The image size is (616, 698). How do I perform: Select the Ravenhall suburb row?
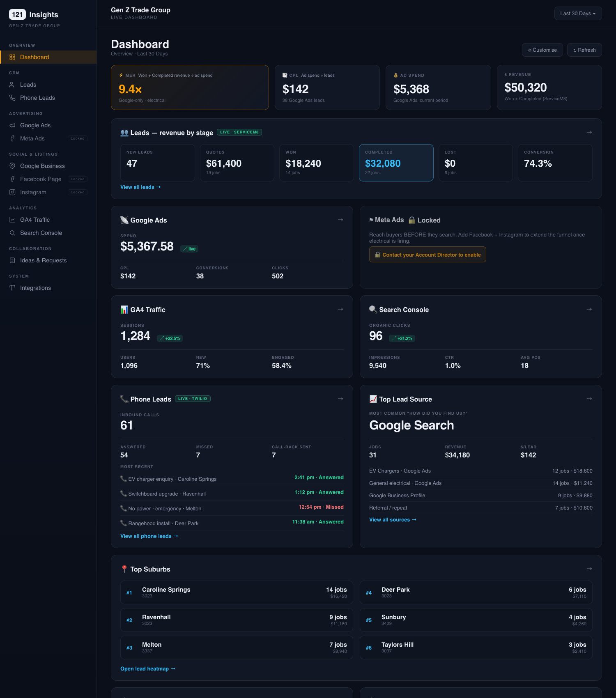[x=237, y=620]
